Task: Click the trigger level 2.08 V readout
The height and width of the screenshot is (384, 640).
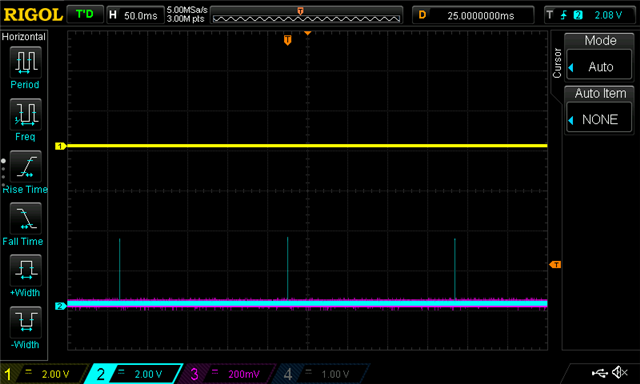Action: coord(608,16)
